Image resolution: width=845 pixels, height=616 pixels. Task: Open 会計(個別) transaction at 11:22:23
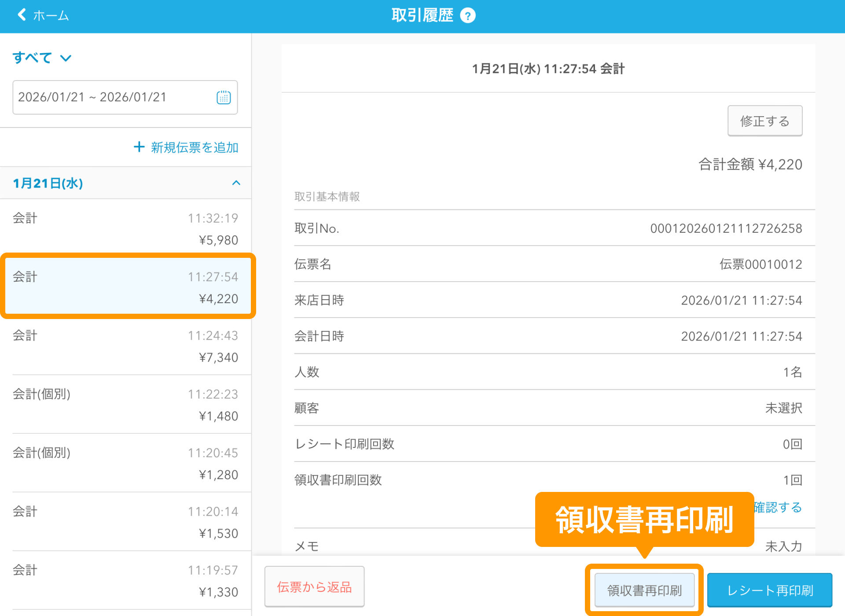[125, 404]
